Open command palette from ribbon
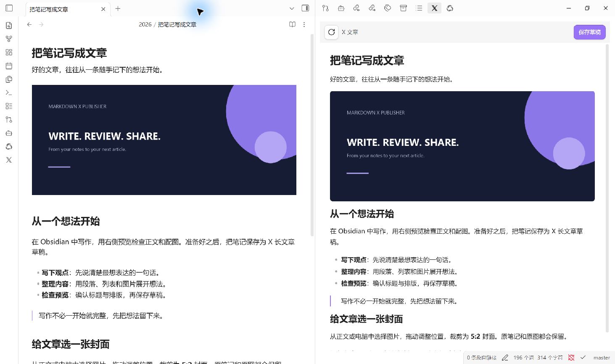 point(9,92)
